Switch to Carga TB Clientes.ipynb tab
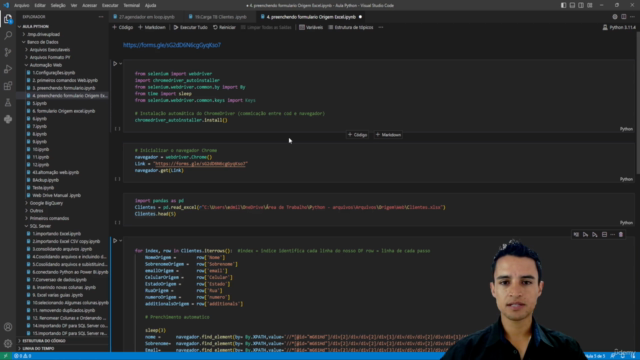 pos(220,17)
